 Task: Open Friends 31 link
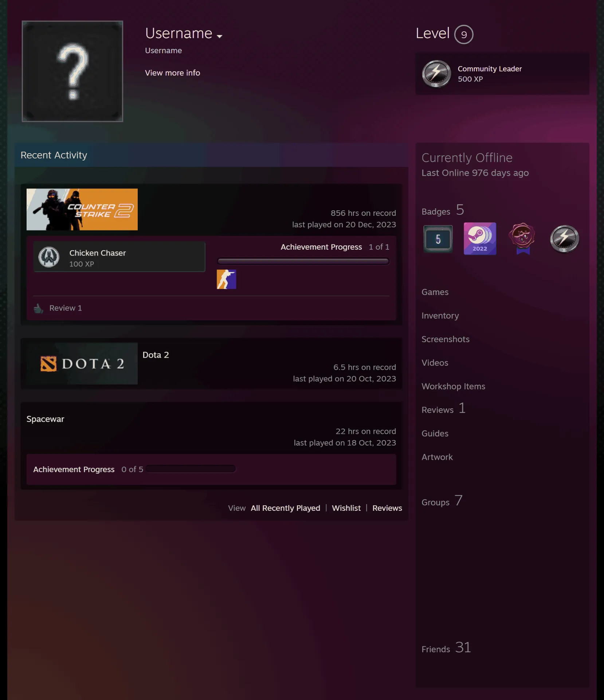tap(446, 648)
